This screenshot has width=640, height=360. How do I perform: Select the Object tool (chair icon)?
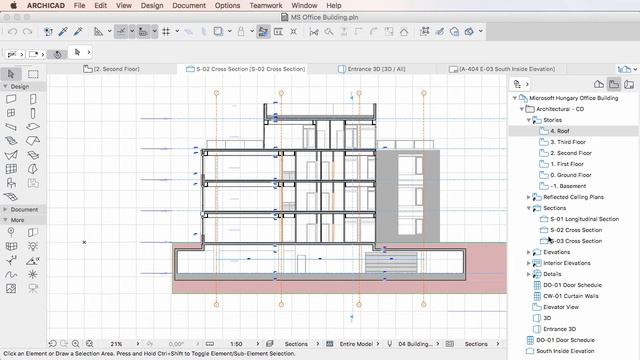pos(11,183)
